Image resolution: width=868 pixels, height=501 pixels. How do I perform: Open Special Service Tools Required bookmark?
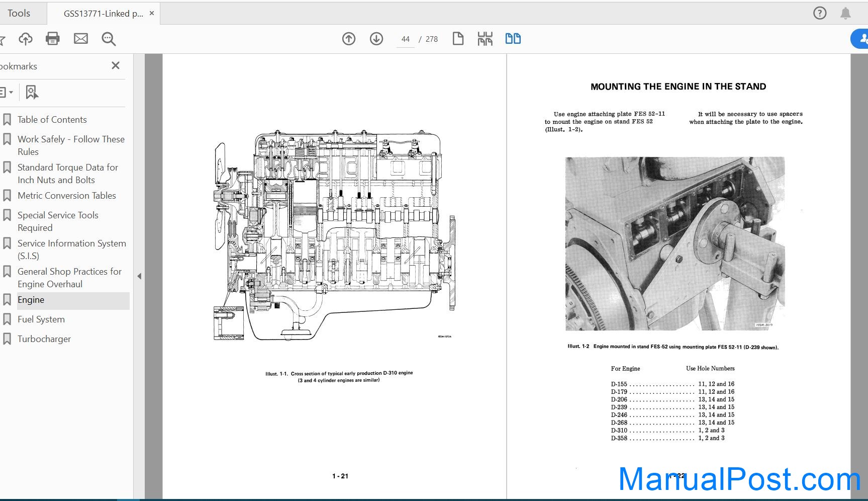[x=58, y=221]
